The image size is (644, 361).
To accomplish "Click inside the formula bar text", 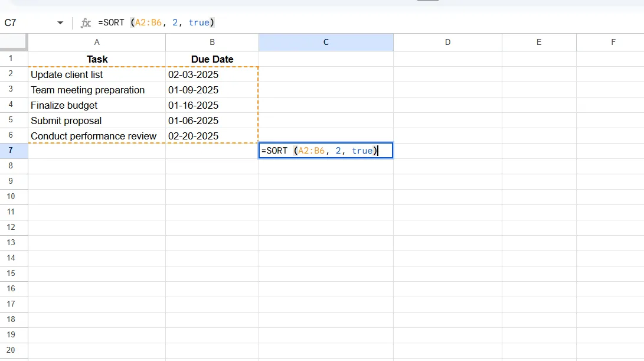I will (x=156, y=22).
